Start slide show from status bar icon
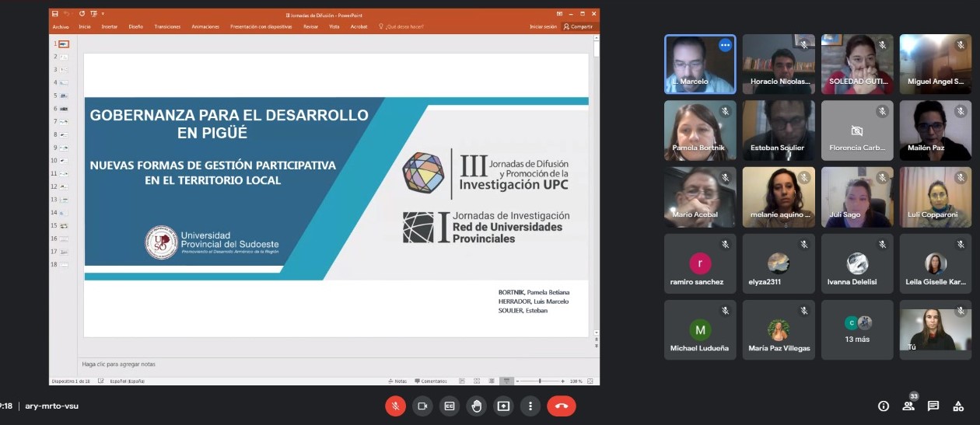 [x=506, y=381]
